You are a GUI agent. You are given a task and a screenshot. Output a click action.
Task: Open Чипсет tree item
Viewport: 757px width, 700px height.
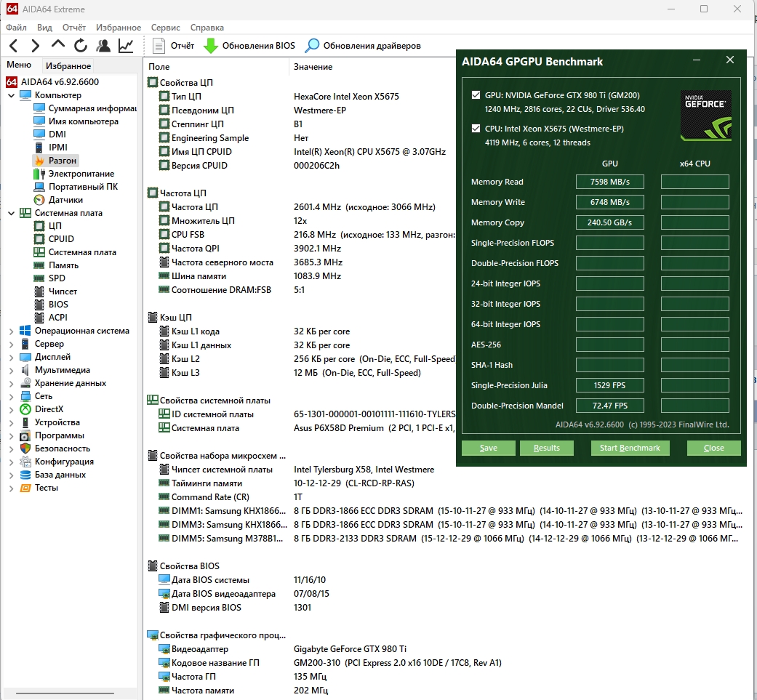63,291
